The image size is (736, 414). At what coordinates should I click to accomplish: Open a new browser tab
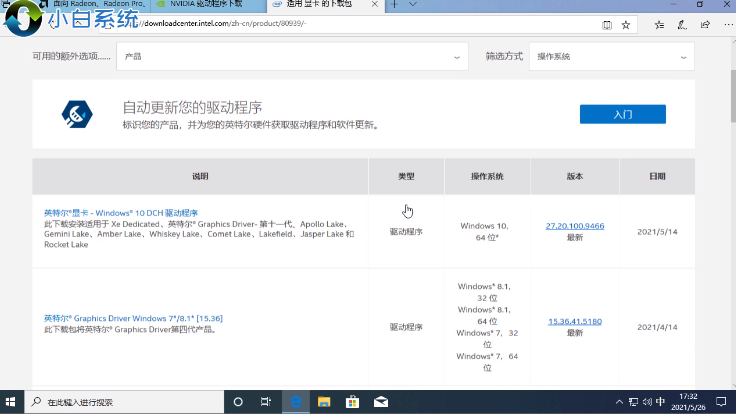coord(396,5)
